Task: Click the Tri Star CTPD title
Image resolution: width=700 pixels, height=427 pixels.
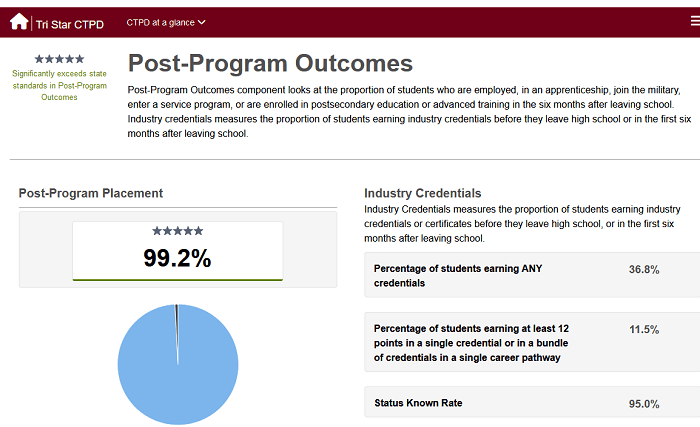Action: point(70,22)
